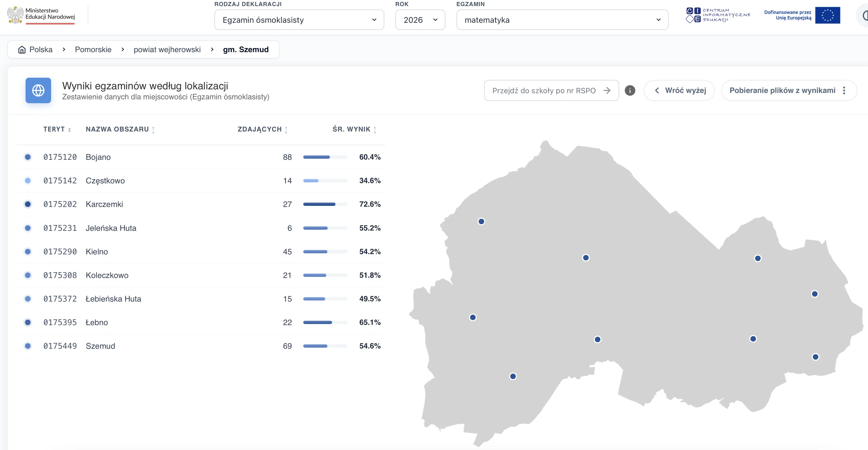
Task: Open the Rodzaj deklaracji dropdown
Action: pos(299,20)
